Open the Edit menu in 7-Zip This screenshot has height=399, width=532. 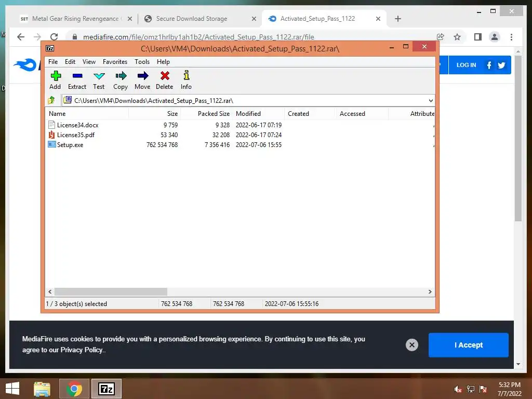pos(70,62)
